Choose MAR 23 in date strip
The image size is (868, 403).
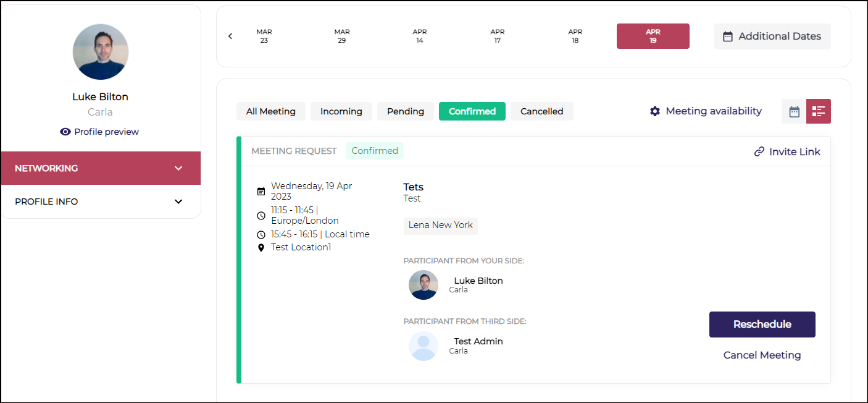[x=264, y=36]
